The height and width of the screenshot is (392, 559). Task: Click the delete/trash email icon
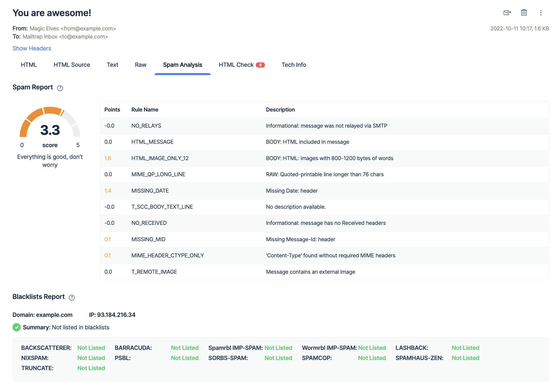[524, 13]
